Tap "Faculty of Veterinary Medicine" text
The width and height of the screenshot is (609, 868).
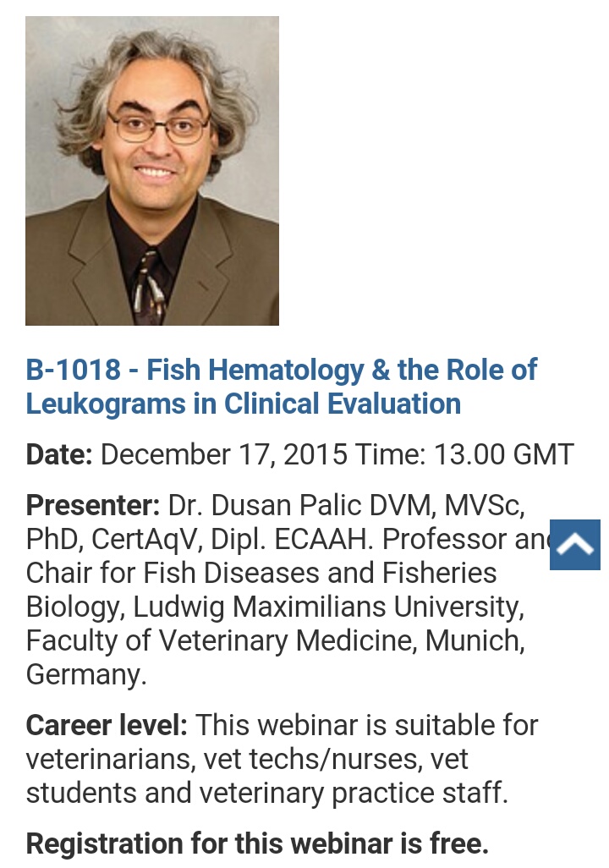click(x=222, y=641)
